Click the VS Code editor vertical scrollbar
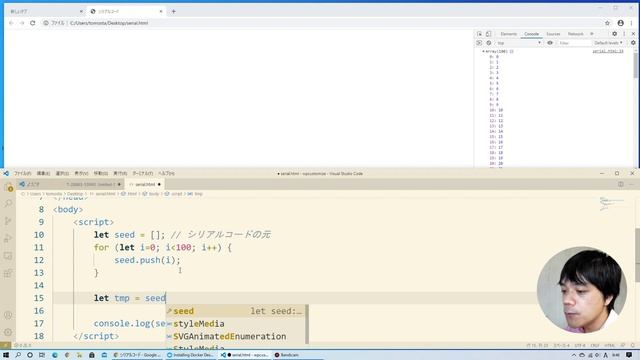The height and width of the screenshot is (360, 640). point(637,255)
